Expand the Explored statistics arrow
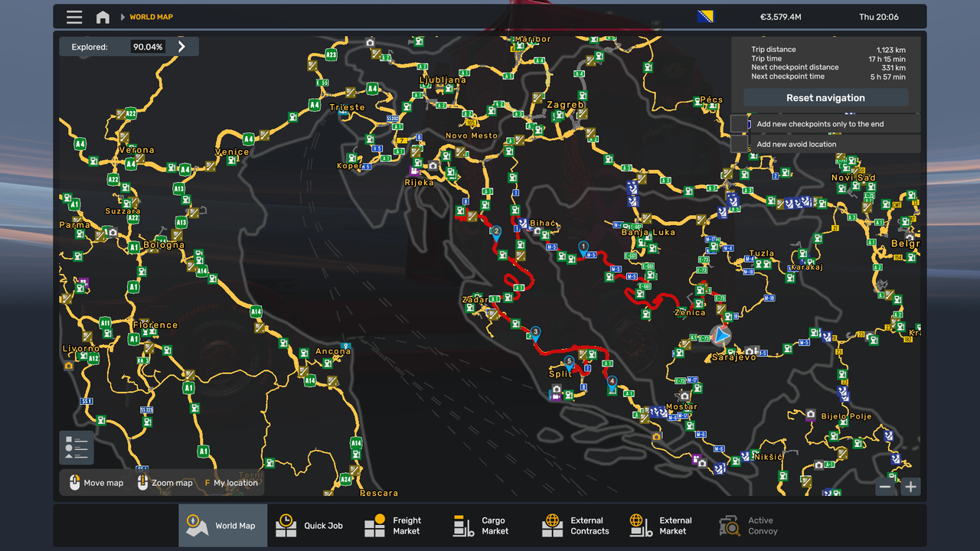The width and height of the screenshot is (980, 551). (183, 46)
